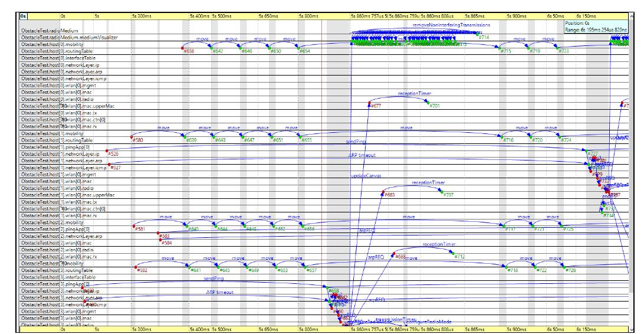644x334 pixels.
Task: Click the updateCanvas message label
Action: tap(366, 176)
